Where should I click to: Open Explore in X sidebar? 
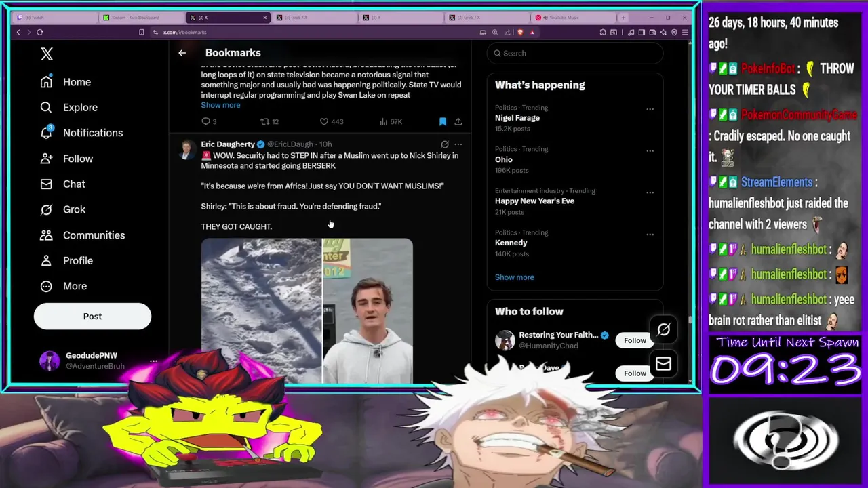(68, 107)
